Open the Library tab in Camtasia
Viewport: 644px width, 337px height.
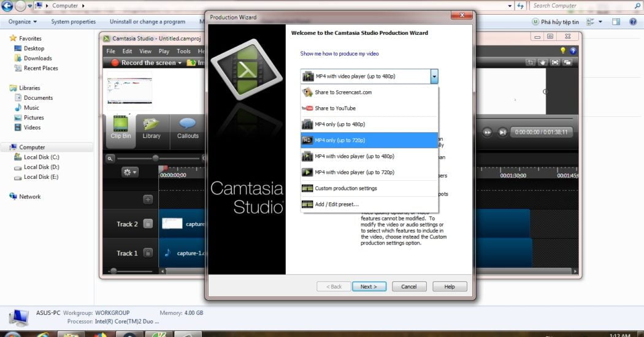tap(151, 128)
